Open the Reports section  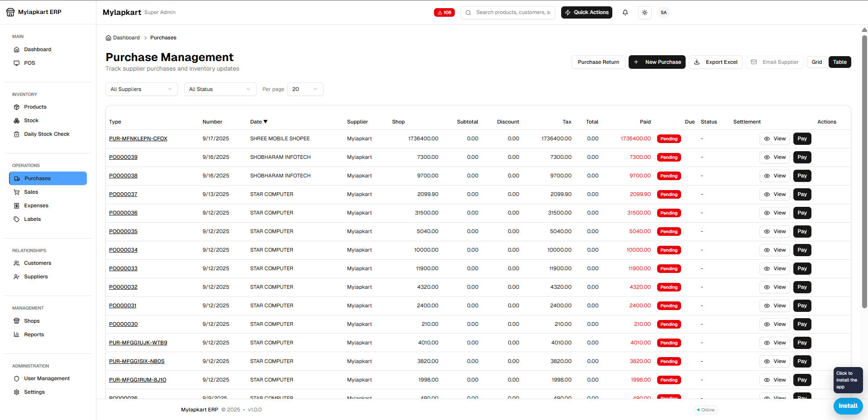(34, 334)
